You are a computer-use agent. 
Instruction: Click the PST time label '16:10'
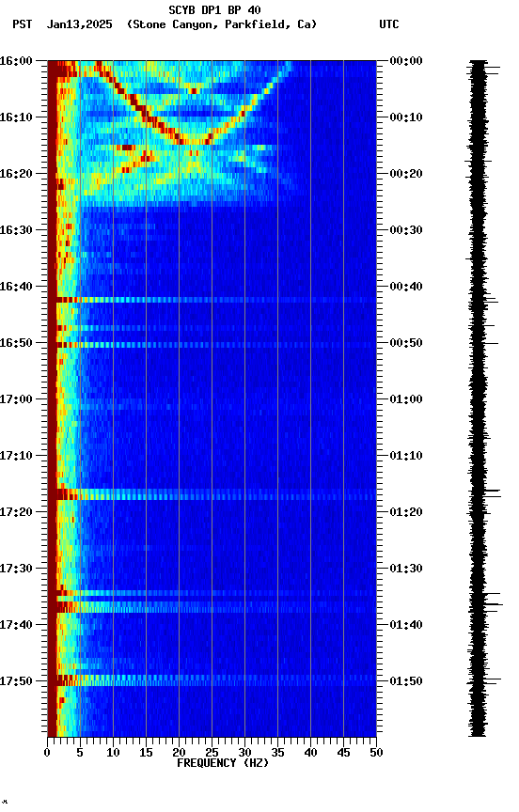(x=16, y=117)
